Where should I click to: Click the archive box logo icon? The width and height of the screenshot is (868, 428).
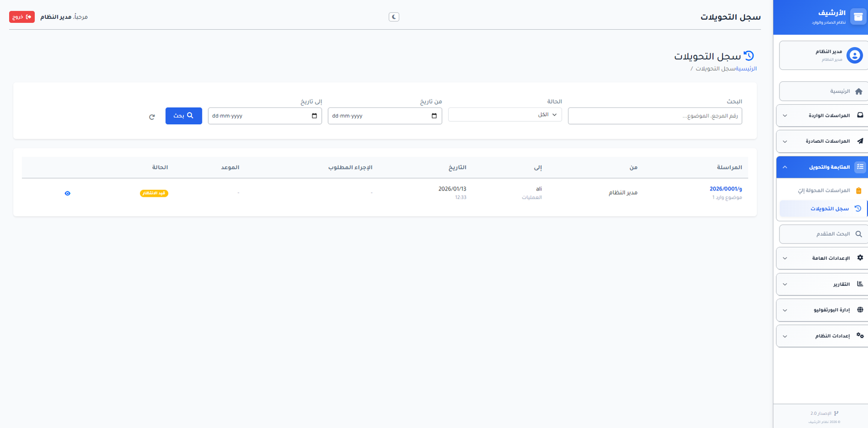pos(858,17)
